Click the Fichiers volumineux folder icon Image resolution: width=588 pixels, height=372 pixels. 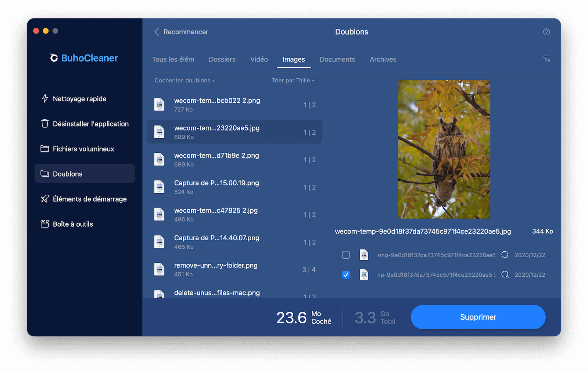(45, 149)
